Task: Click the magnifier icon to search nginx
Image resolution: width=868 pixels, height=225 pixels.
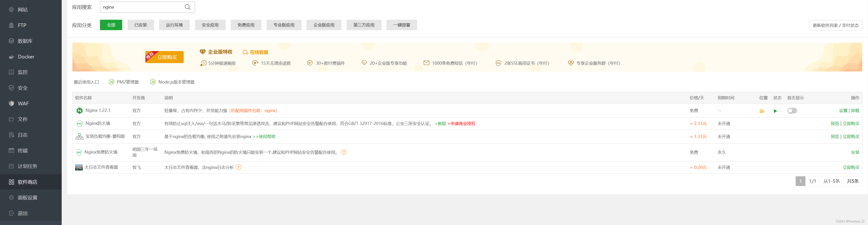Action: click(187, 7)
